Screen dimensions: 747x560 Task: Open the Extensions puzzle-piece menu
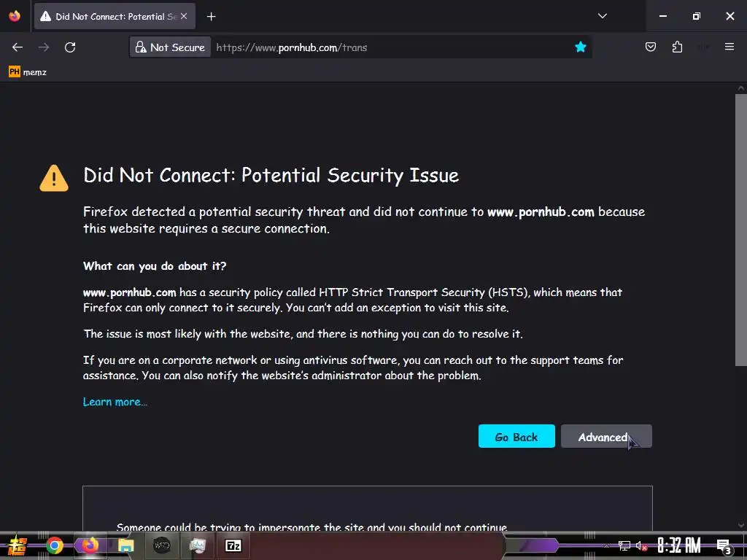tap(677, 47)
